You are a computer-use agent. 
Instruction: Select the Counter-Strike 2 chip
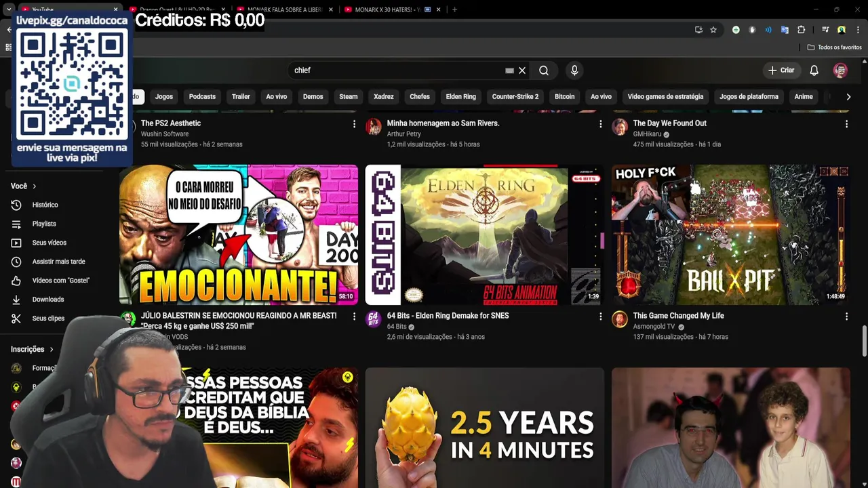point(515,97)
